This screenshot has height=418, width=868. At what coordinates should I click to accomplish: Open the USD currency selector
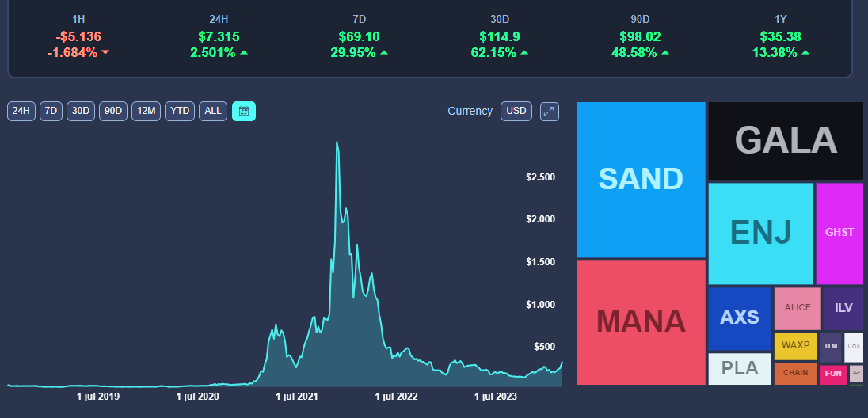(x=516, y=112)
